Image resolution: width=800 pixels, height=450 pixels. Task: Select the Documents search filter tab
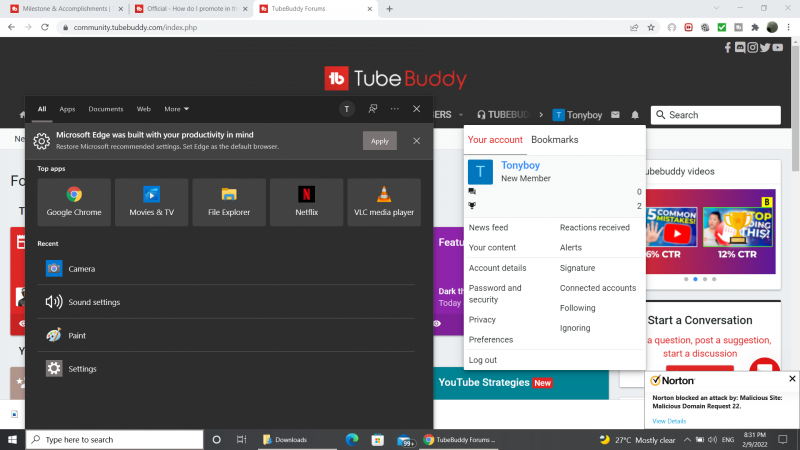click(105, 109)
